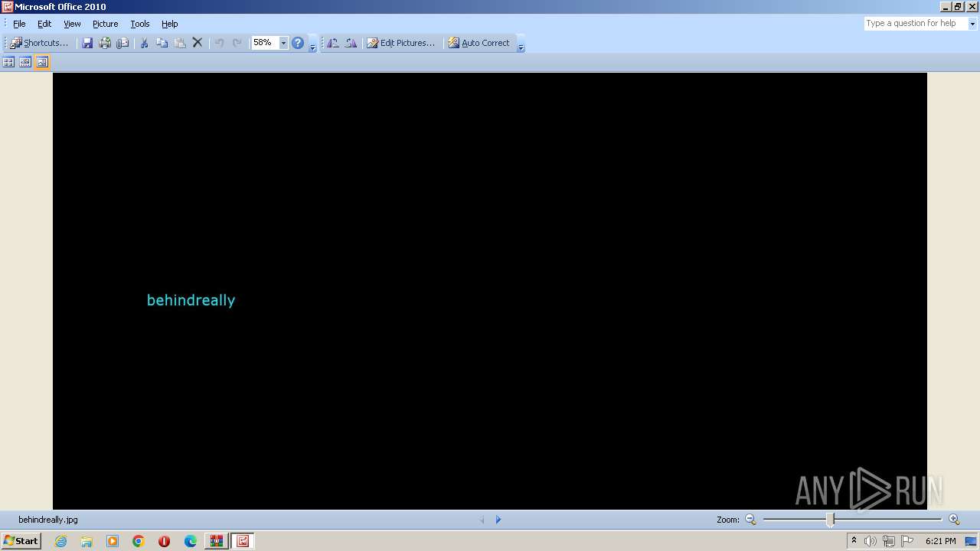Image resolution: width=980 pixels, height=551 pixels.
Task: Open the network tray icon
Action: [889, 541]
